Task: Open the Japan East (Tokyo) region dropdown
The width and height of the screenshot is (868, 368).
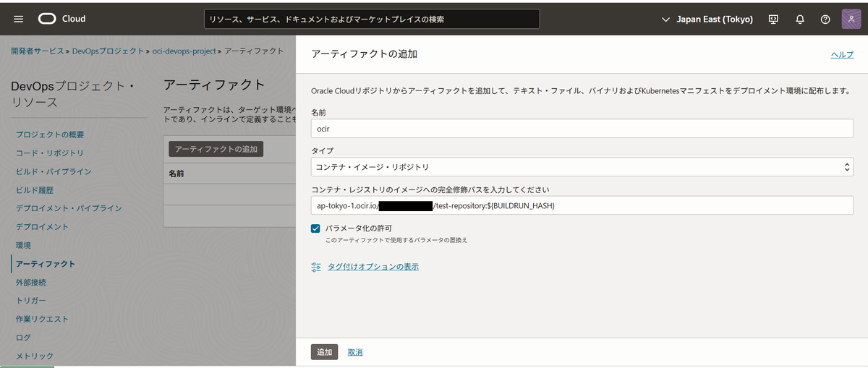Action: click(707, 20)
